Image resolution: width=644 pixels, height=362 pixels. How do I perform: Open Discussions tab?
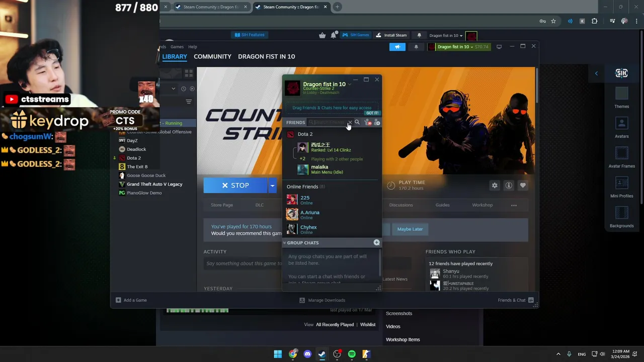pos(401,205)
